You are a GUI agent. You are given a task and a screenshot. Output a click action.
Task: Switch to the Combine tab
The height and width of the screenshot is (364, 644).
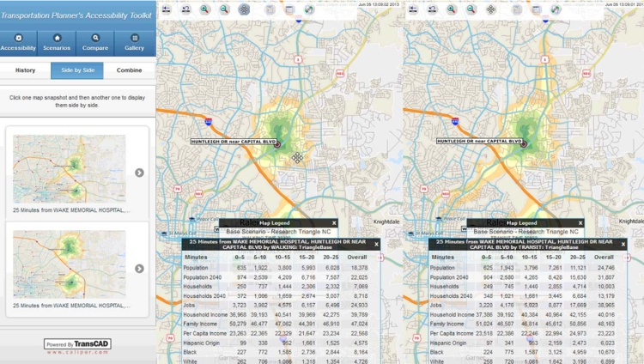point(130,70)
